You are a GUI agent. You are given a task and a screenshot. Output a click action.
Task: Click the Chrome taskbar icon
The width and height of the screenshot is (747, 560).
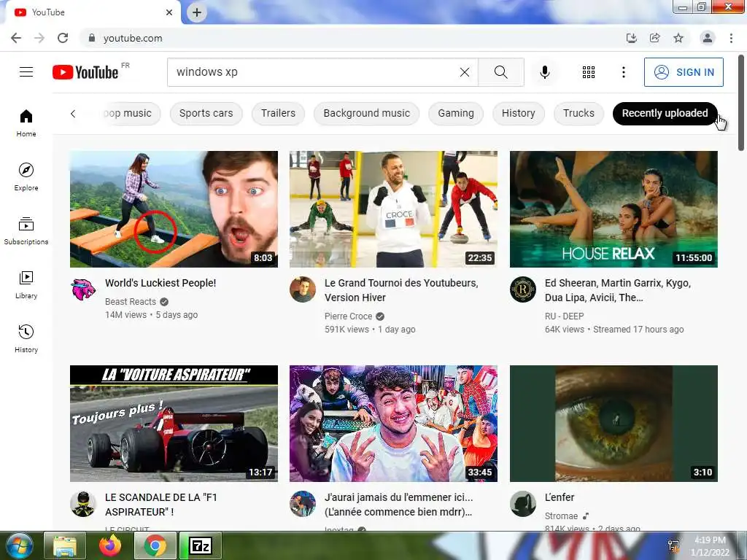click(155, 545)
